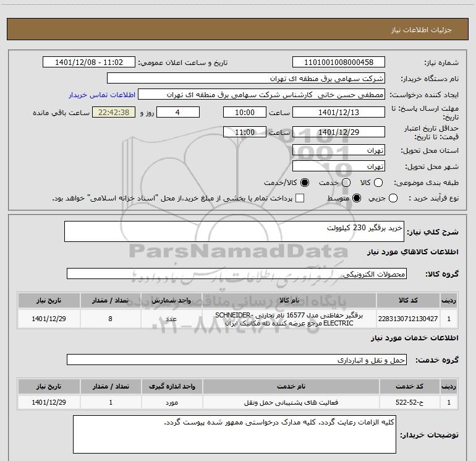Click services table header نام خدمت

291,386
